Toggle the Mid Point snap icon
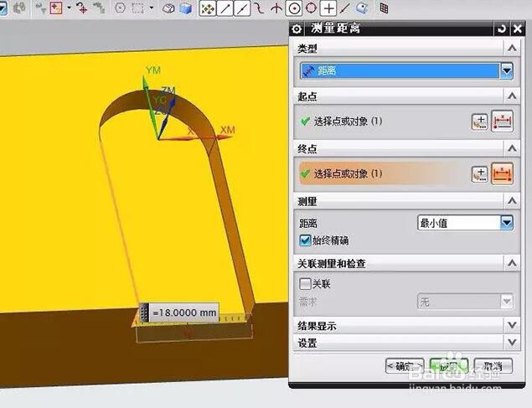Viewport: 532px width, 408px height. tap(242, 8)
